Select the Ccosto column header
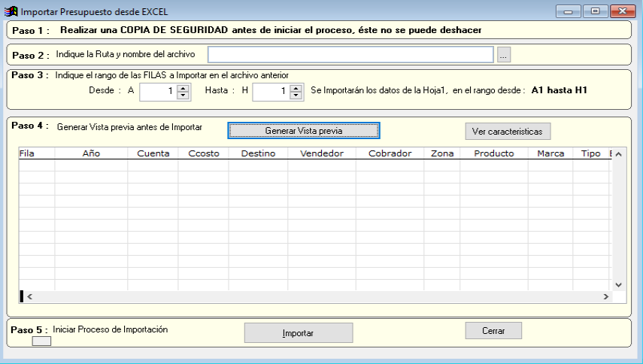 tap(203, 153)
